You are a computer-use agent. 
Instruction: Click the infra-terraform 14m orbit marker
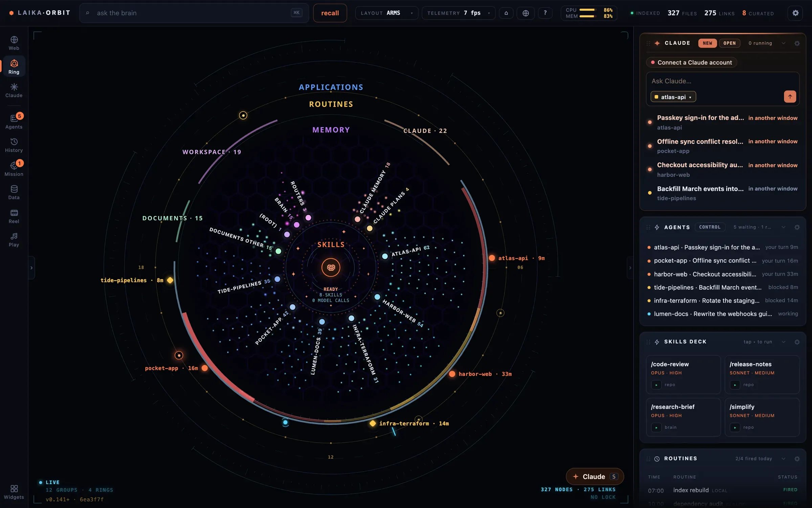pos(373,423)
